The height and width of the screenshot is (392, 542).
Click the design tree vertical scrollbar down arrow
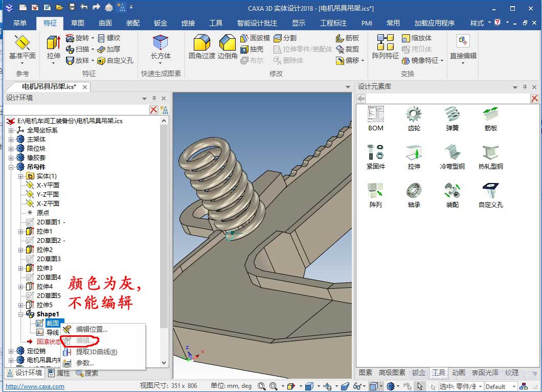(x=164, y=363)
